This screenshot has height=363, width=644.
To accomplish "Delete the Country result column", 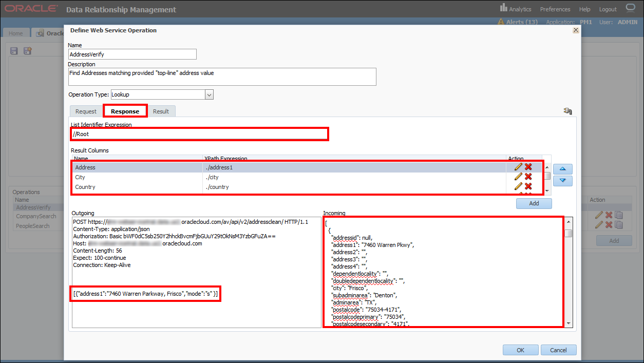I will tap(528, 186).
